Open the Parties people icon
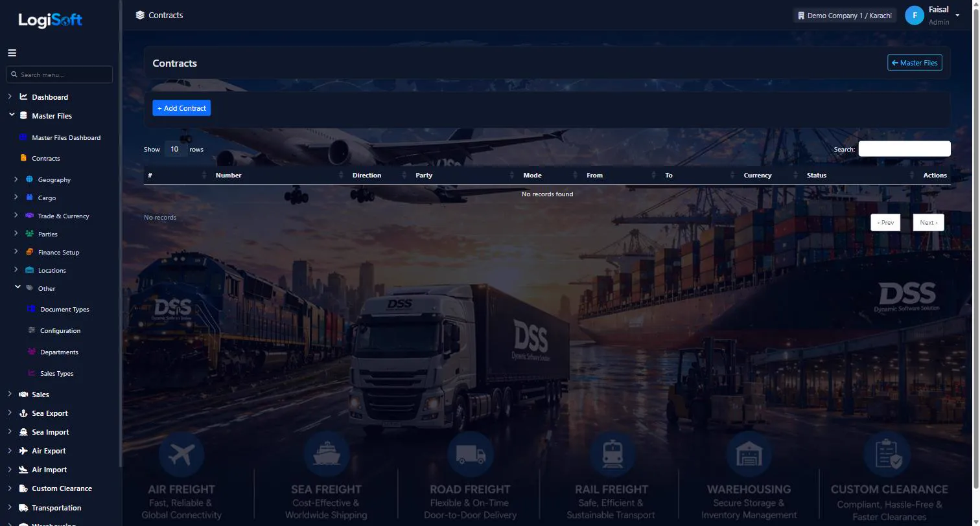This screenshot has width=980, height=526. pos(29,234)
